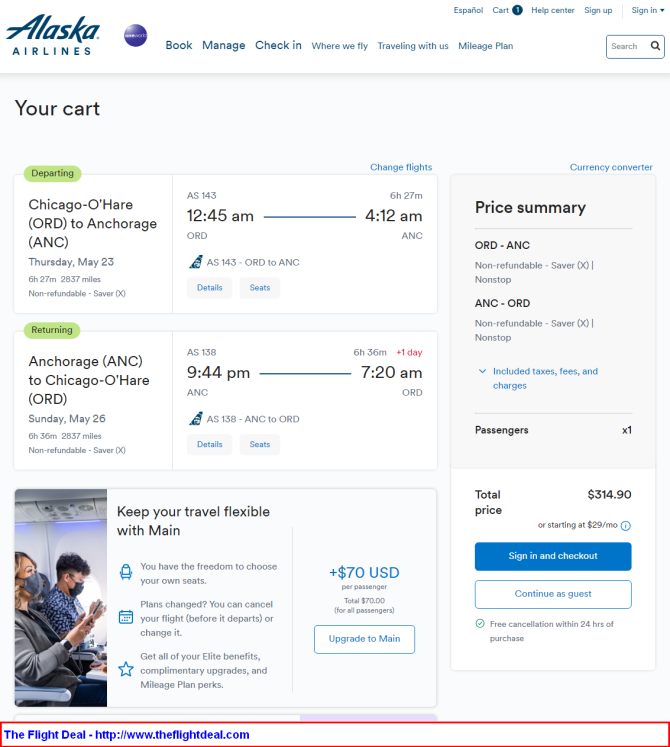Click the oneworld alliance logo
The image size is (670, 747).
(136, 36)
